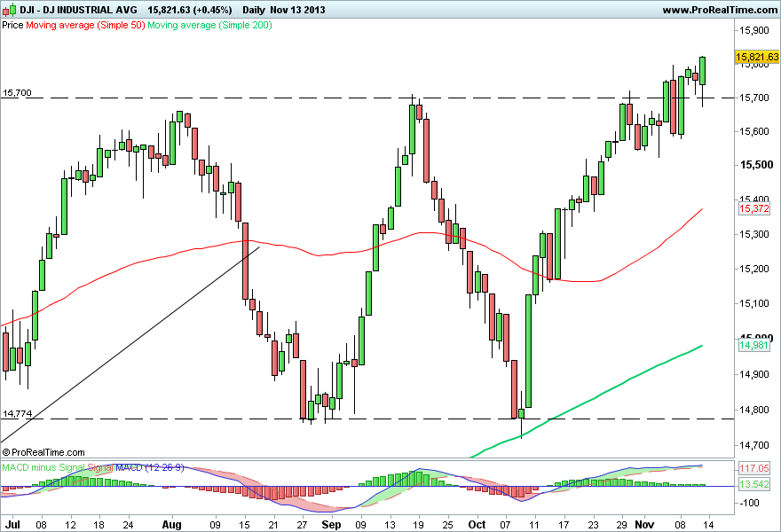
Task: Click the 29 date label on time axis
Action: click(622, 525)
